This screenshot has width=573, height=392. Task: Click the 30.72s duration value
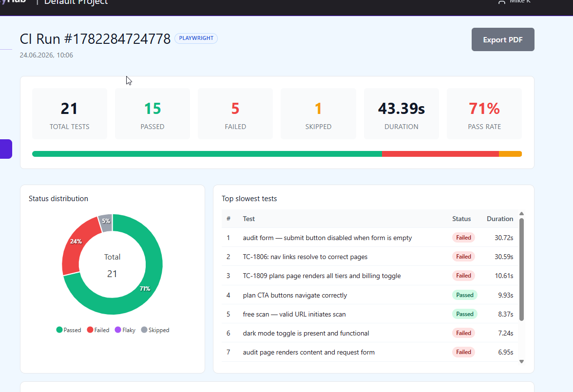pos(504,238)
